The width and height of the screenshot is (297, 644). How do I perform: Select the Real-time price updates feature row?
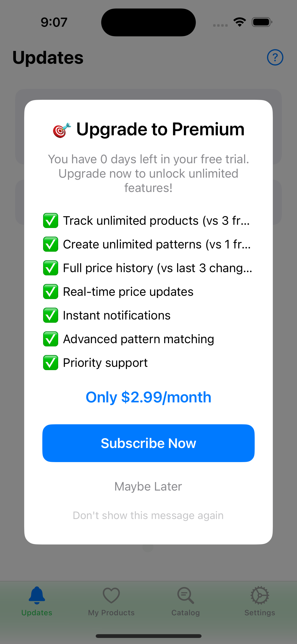coord(128,292)
